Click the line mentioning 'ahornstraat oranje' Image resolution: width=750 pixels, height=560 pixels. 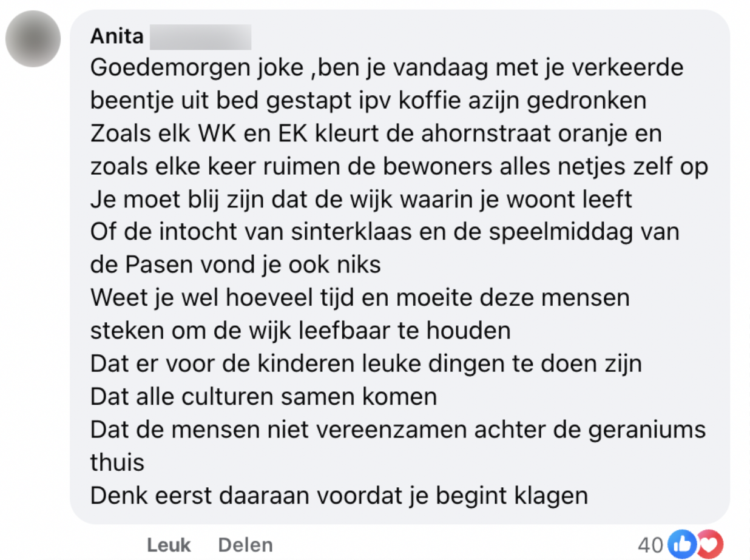[376, 133]
